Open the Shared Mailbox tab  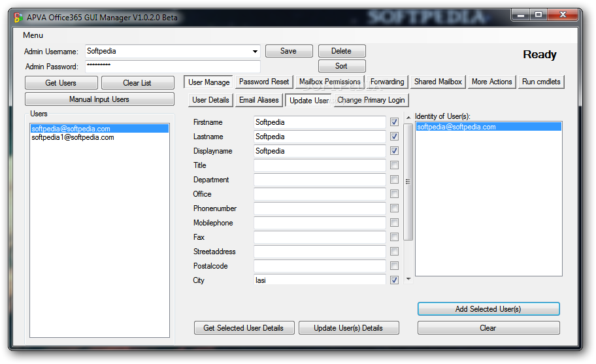(438, 82)
